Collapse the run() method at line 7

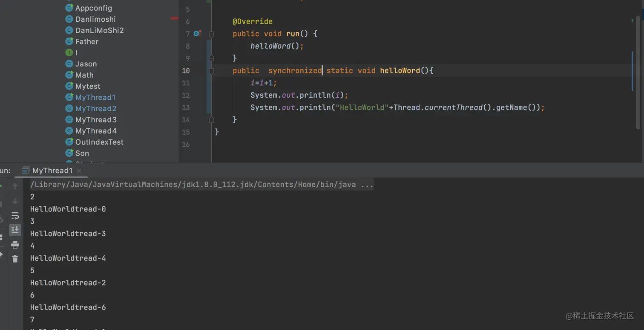[211, 34]
